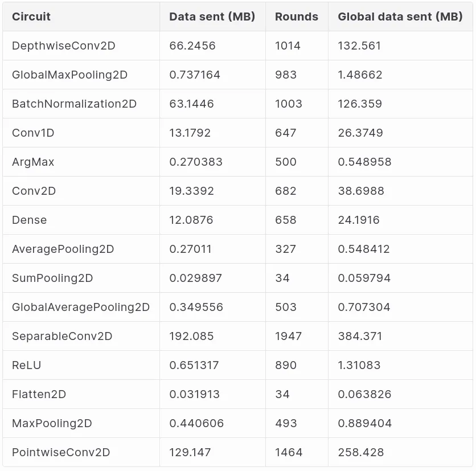Select the Conv2D data sent value 19.3392

pyautogui.click(x=191, y=191)
